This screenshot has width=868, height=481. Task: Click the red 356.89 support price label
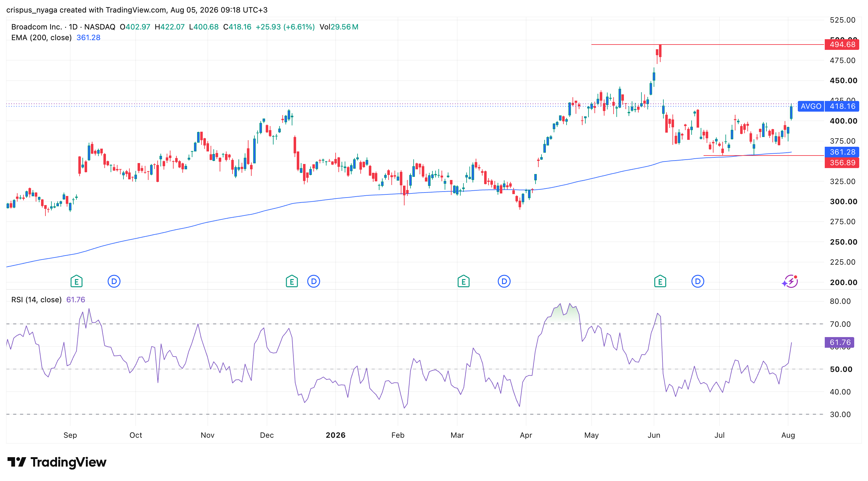click(842, 163)
